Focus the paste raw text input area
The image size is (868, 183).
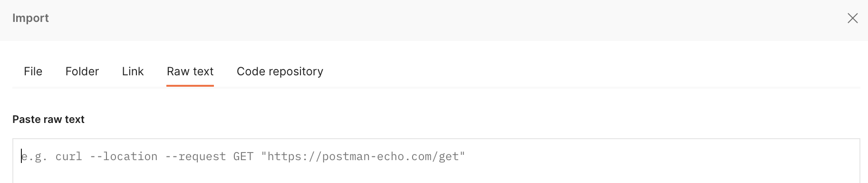pyautogui.click(x=436, y=161)
